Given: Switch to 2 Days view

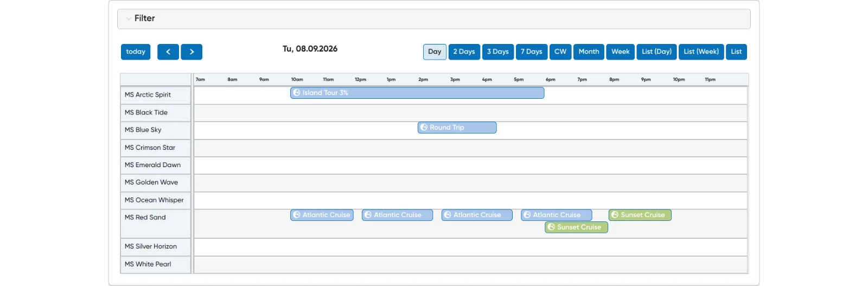Looking at the screenshot, I should pyautogui.click(x=464, y=52).
